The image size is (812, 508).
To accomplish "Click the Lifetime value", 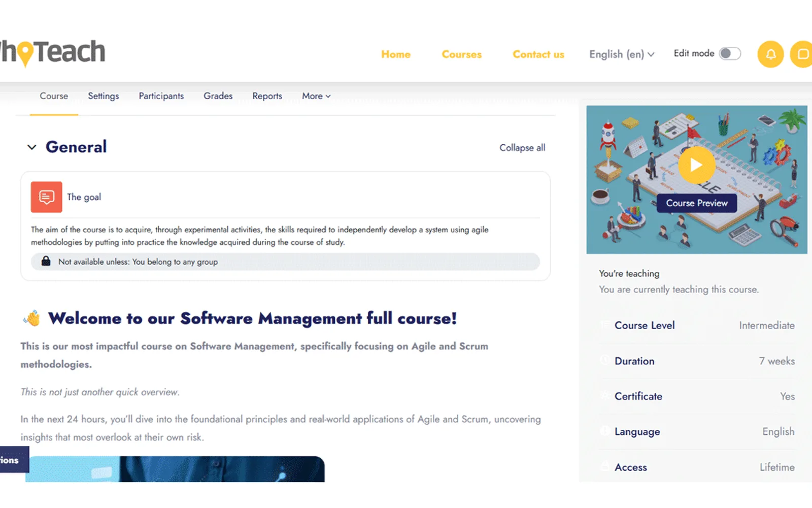I will tap(777, 467).
